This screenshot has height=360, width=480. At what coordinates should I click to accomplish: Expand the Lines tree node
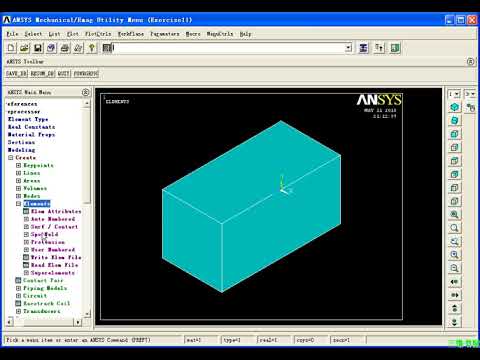pyautogui.click(x=19, y=173)
